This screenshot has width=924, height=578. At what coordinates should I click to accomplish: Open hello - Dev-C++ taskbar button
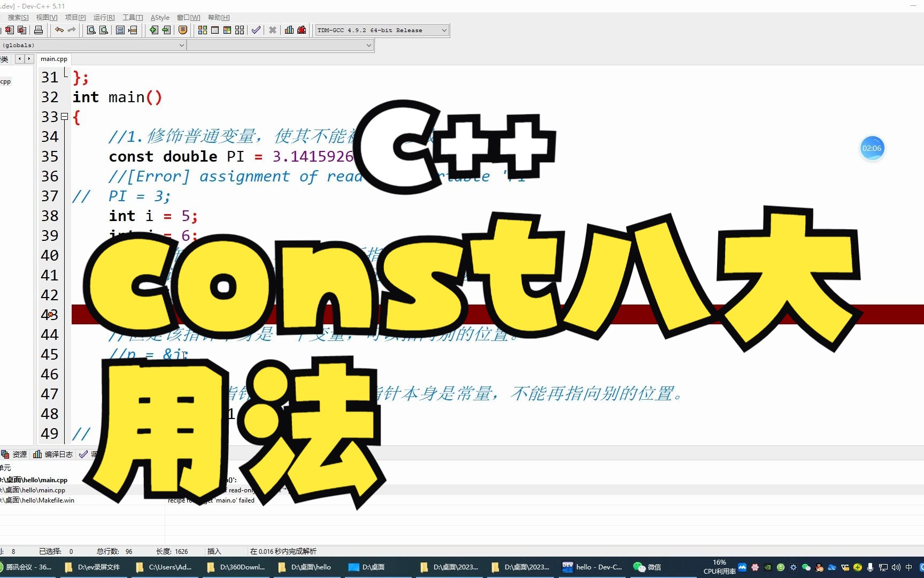click(x=592, y=567)
